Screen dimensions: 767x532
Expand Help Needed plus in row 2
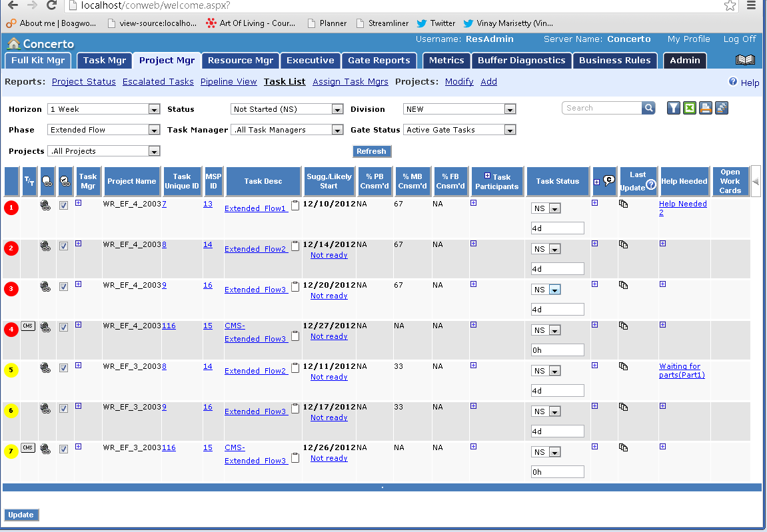(x=663, y=244)
